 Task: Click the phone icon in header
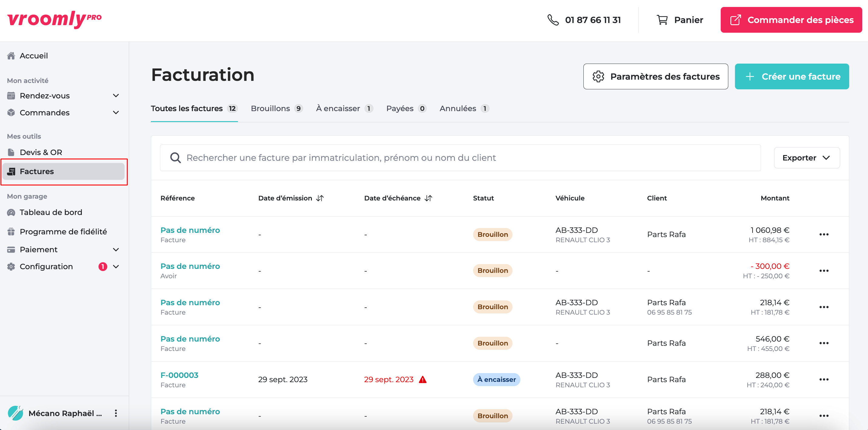tap(553, 20)
